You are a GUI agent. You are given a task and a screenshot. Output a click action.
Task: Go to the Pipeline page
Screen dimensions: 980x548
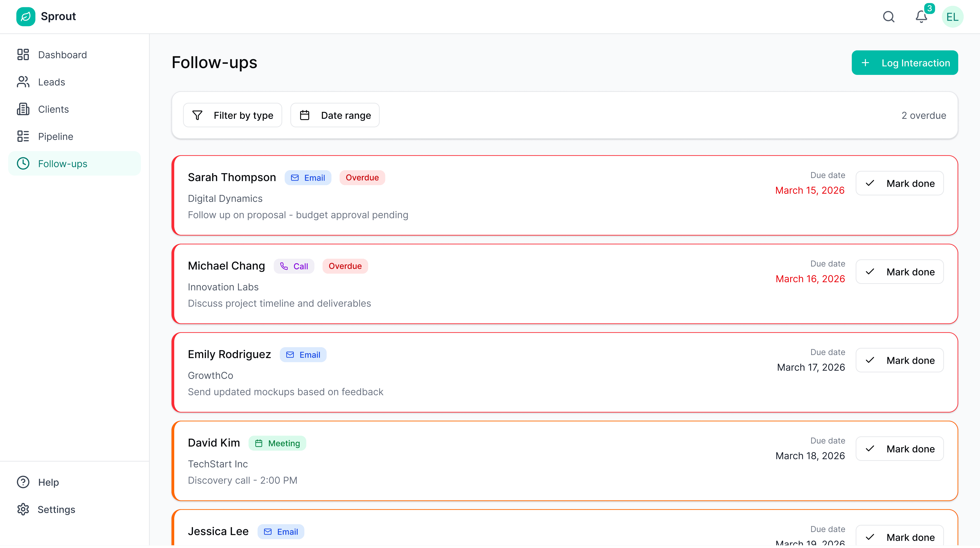[x=56, y=136]
